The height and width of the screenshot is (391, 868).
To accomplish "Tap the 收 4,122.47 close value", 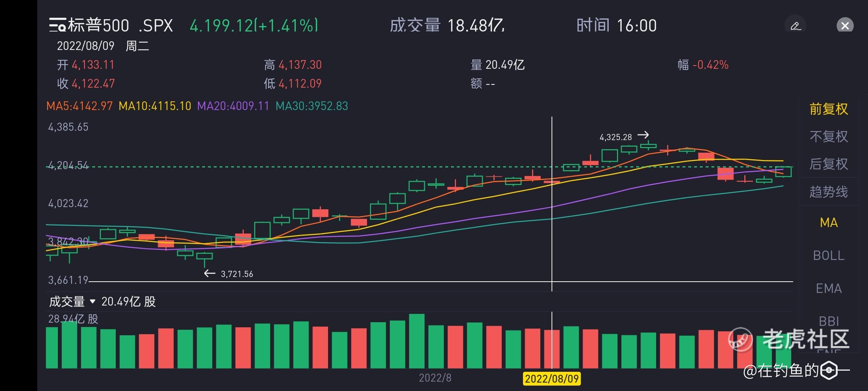I will pyautogui.click(x=86, y=84).
